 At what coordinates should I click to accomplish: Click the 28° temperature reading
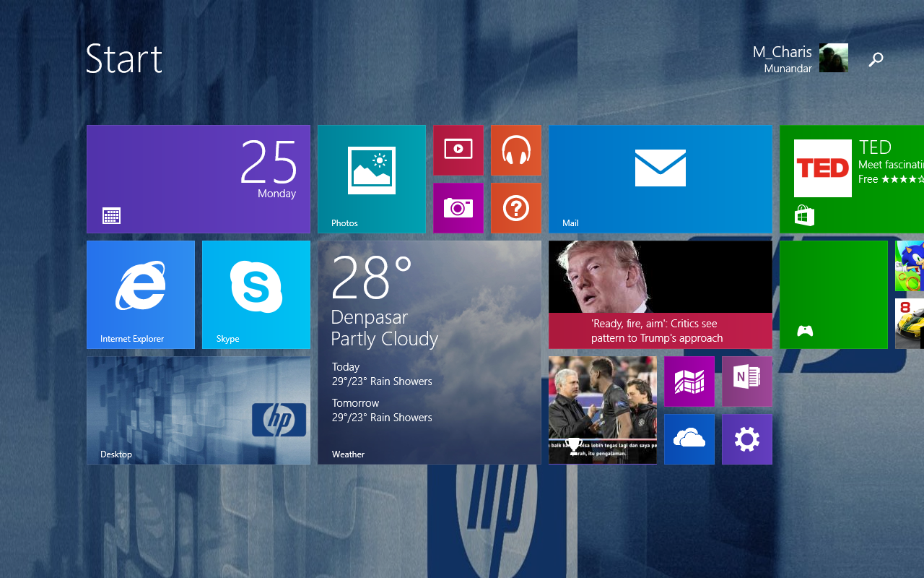pyautogui.click(x=372, y=277)
